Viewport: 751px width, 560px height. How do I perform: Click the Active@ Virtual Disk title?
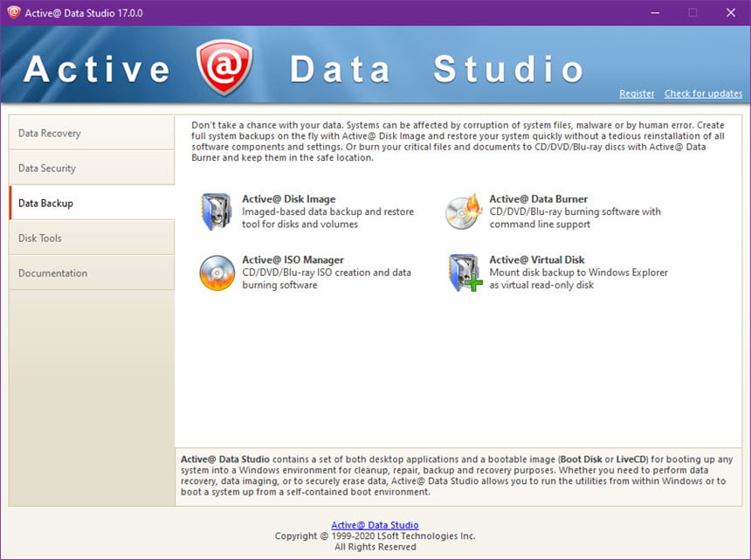(537, 259)
